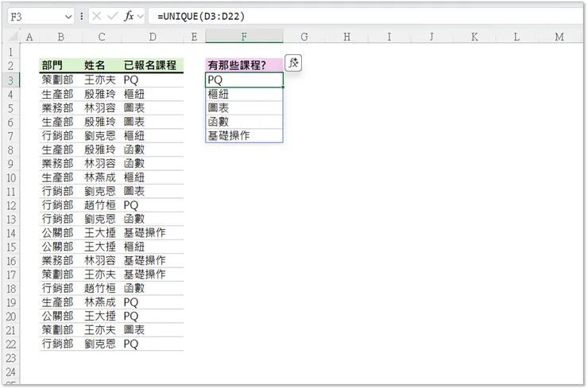
Task: Click 函數 in cell D13
Action: point(133,219)
